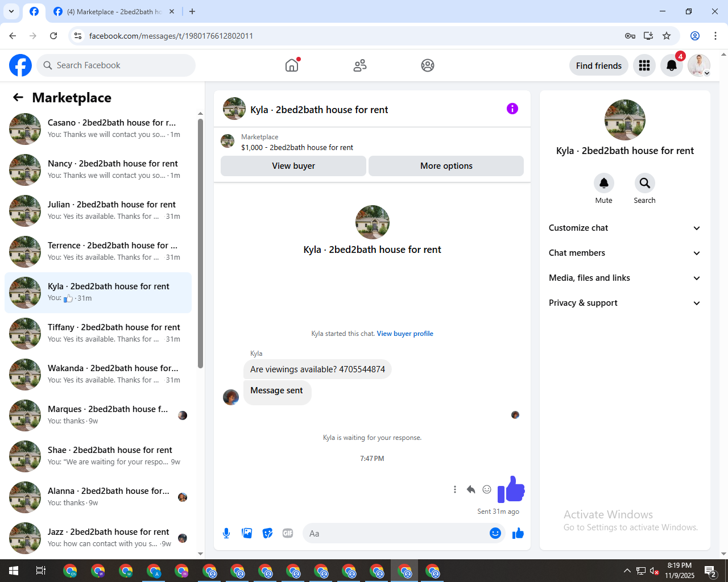Open more options dots beside thumbs-up message
Viewport: 728px width, 582px height.
click(455, 489)
